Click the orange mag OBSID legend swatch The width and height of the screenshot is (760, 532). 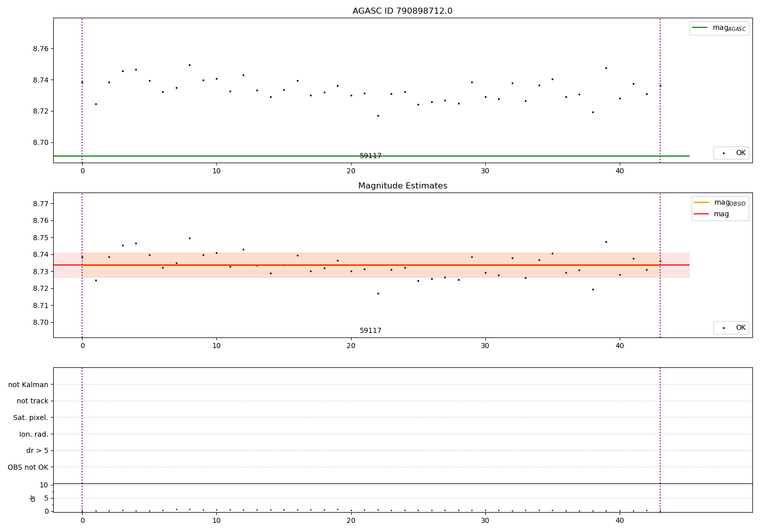[702, 203]
